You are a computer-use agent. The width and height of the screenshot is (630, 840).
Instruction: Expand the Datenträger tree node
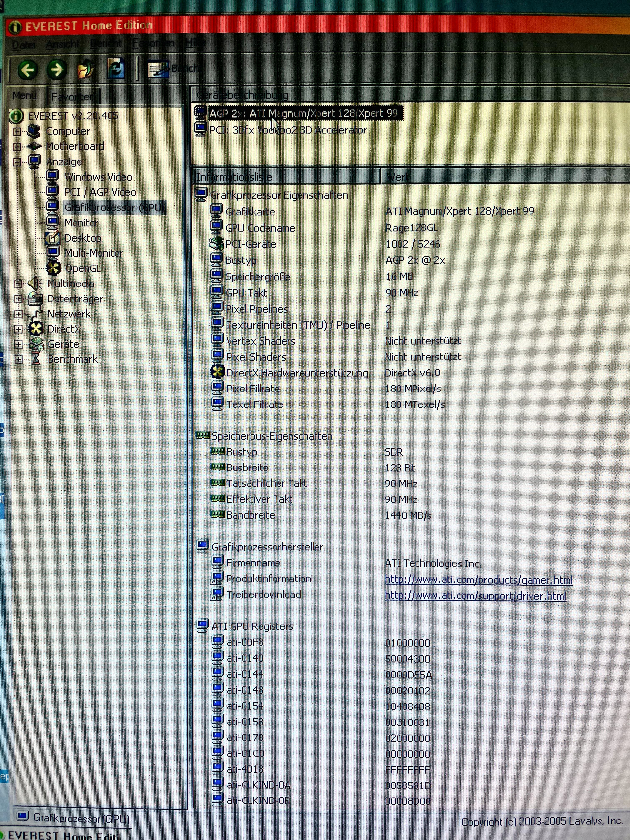18,299
